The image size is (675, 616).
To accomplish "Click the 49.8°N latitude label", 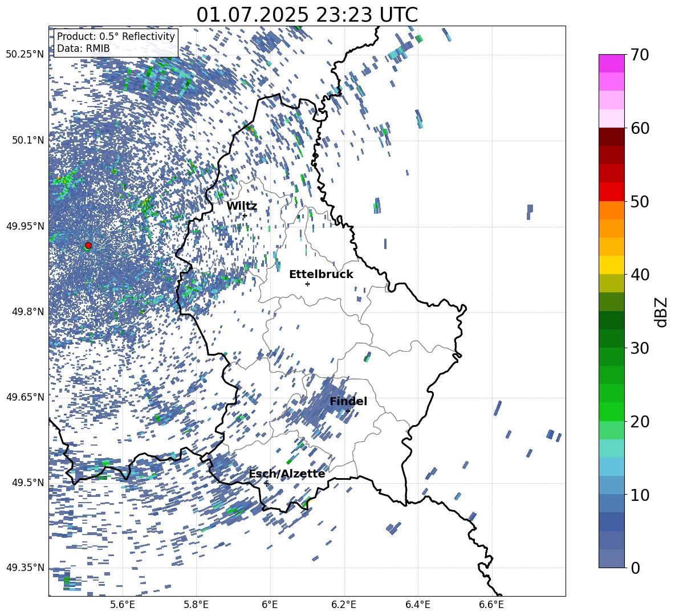I will click(x=27, y=312).
